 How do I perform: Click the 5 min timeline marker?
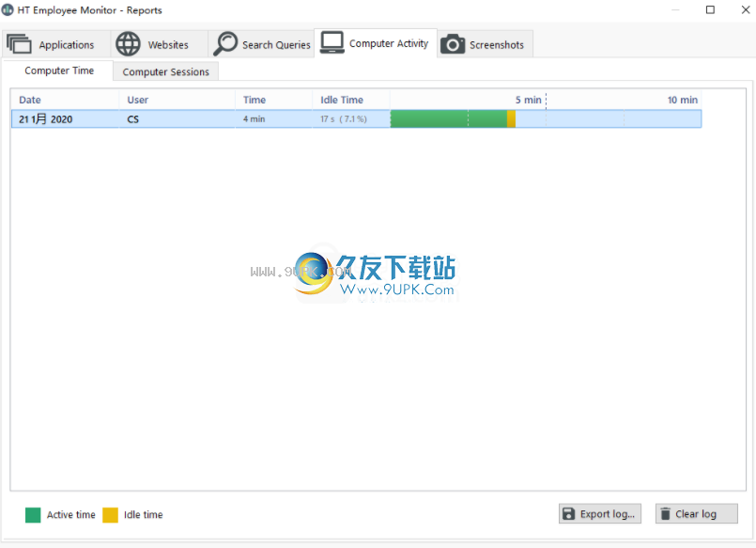[x=529, y=100]
